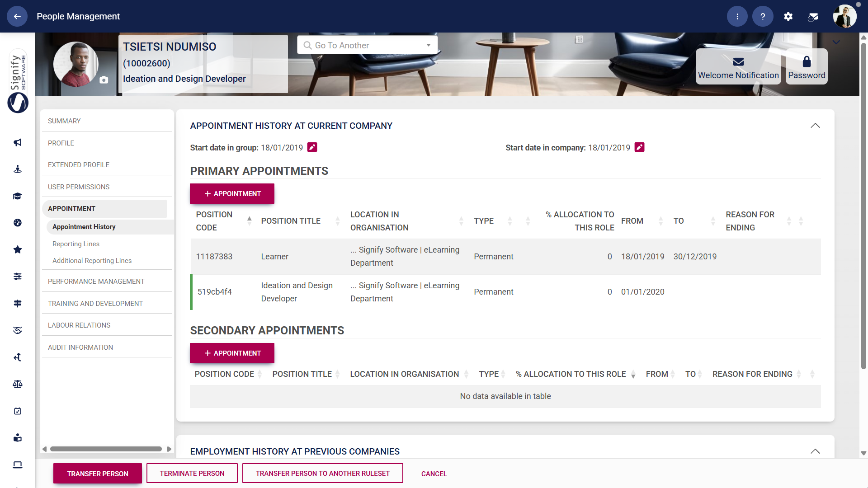Click the back arrow beside People Management
This screenshot has width=868, height=488.
click(x=17, y=16)
